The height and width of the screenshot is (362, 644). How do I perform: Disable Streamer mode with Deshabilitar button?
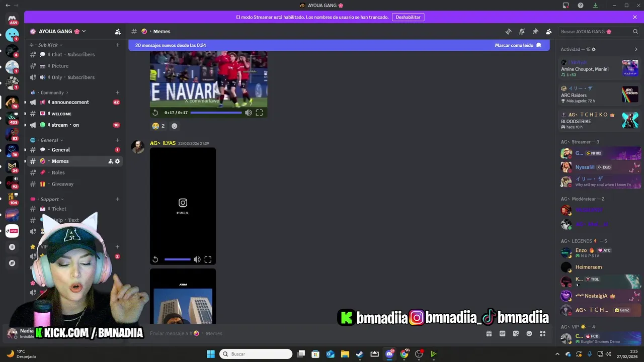[408, 17]
